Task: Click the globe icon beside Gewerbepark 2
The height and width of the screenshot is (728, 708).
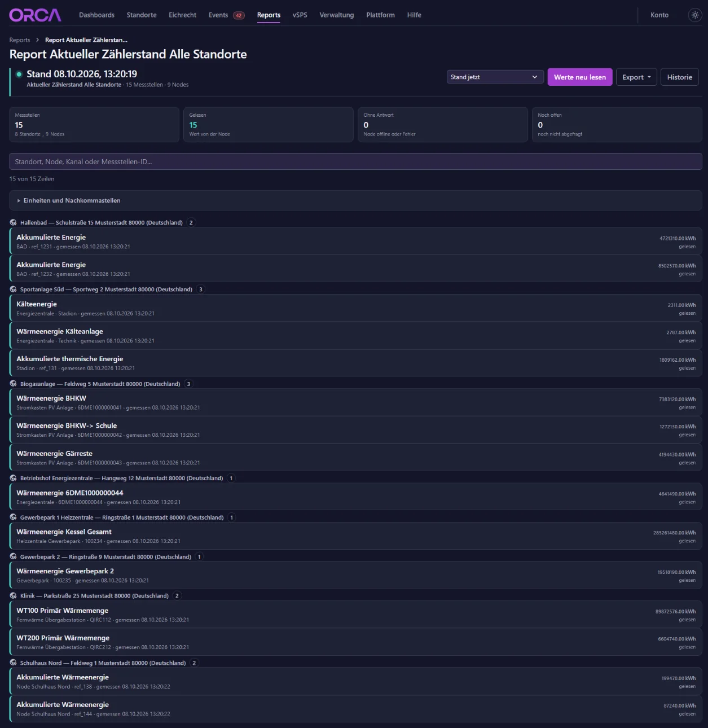Action: 13,556
